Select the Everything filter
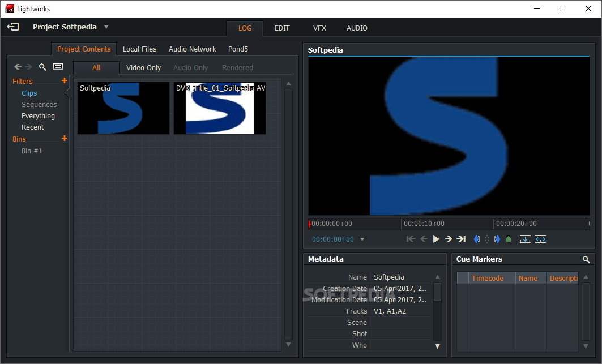Image resolution: width=602 pixels, height=364 pixels. [x=38, y=116]
